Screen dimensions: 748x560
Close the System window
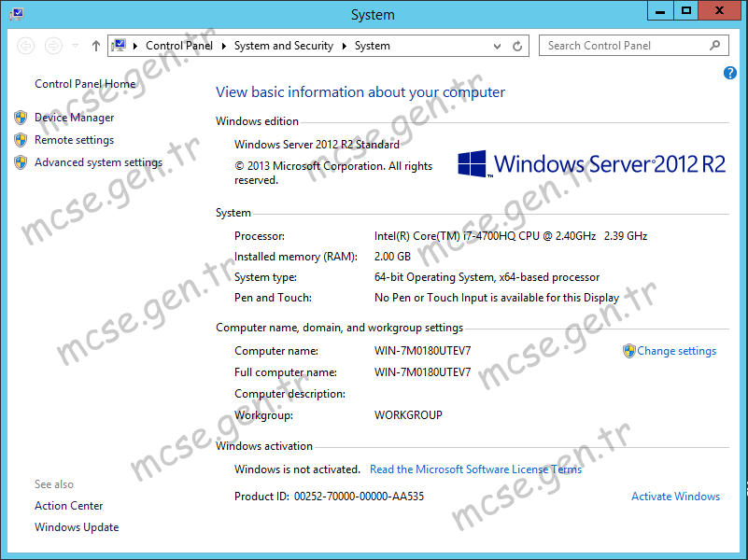(719, 11)
